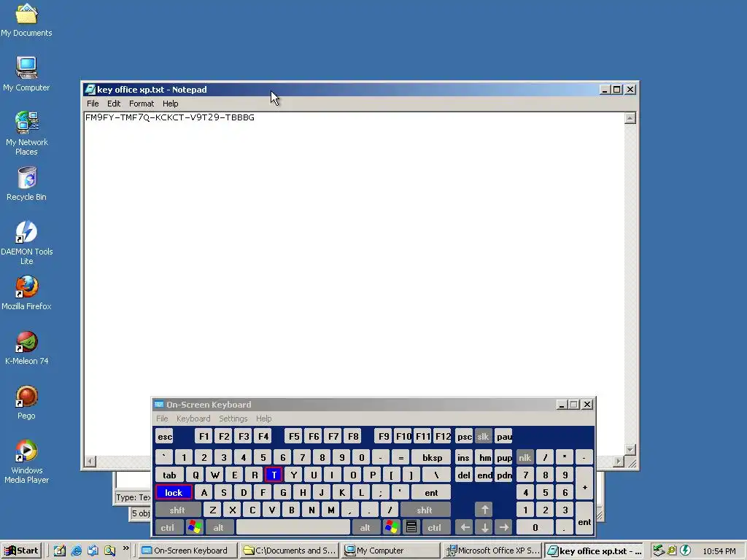Image resolution: width=747 pixels, height=560 pixels.
Task: Click the first quick launch icon
Action: click(60, 551)
